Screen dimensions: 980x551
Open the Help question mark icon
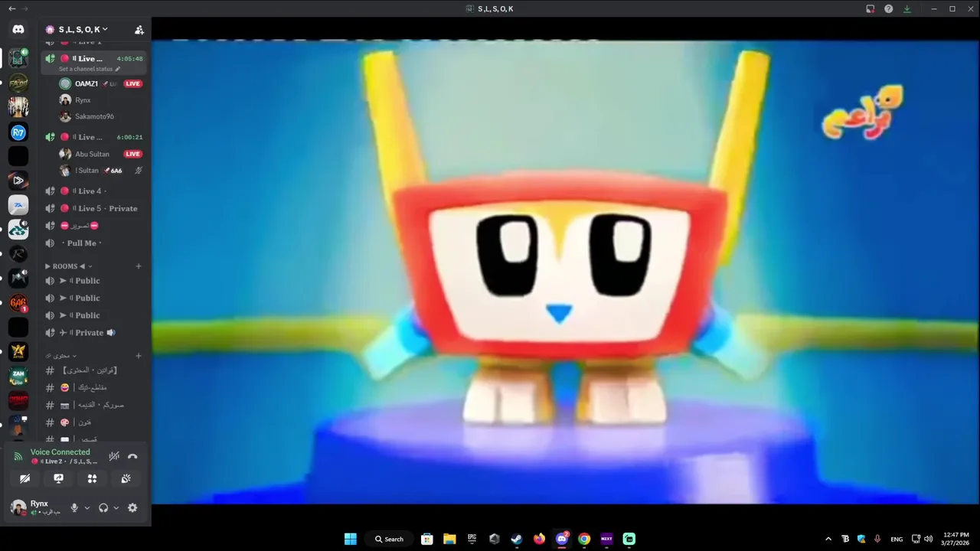[x=888, y=8]
